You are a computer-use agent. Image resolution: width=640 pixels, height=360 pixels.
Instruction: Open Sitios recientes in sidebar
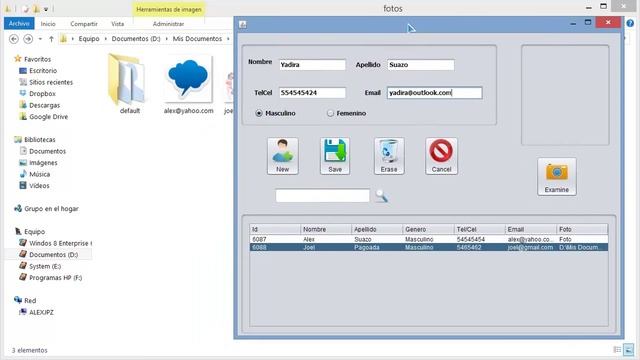(x=46, y=82)
